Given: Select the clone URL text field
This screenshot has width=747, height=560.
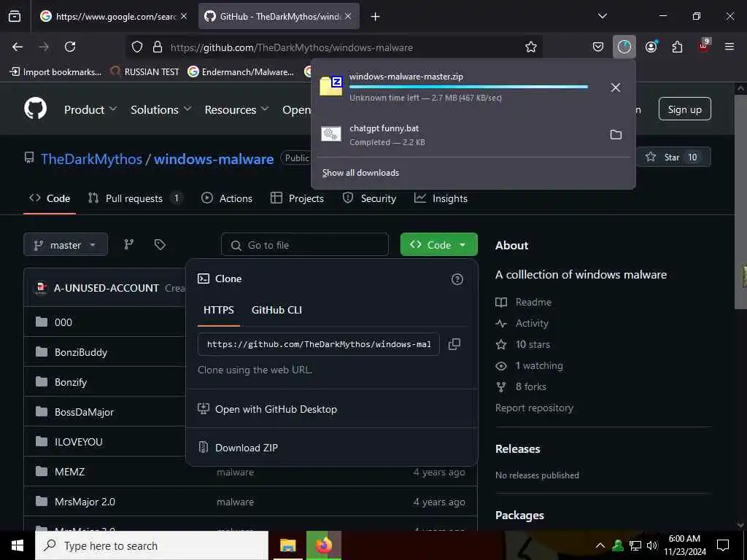Looking at the screenshot, I should tap(319, 344).
